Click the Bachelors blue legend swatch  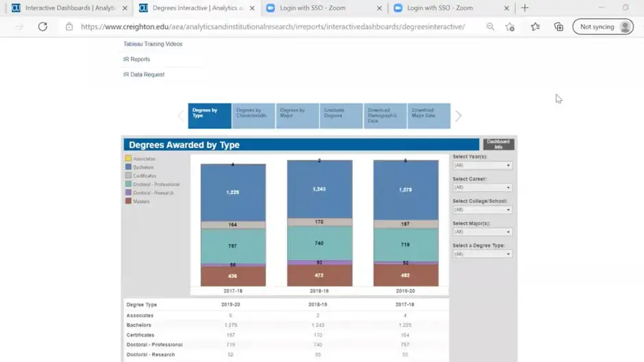128,167
